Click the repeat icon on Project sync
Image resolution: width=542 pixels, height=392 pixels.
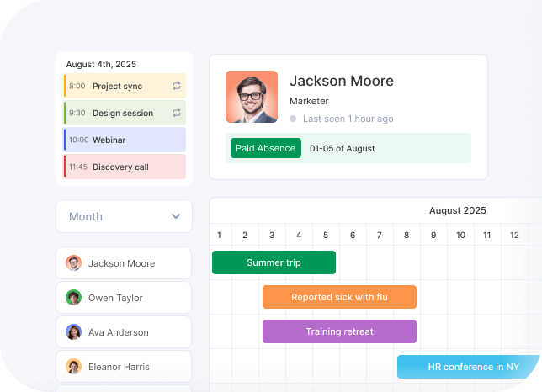click(x=177, y=86)
